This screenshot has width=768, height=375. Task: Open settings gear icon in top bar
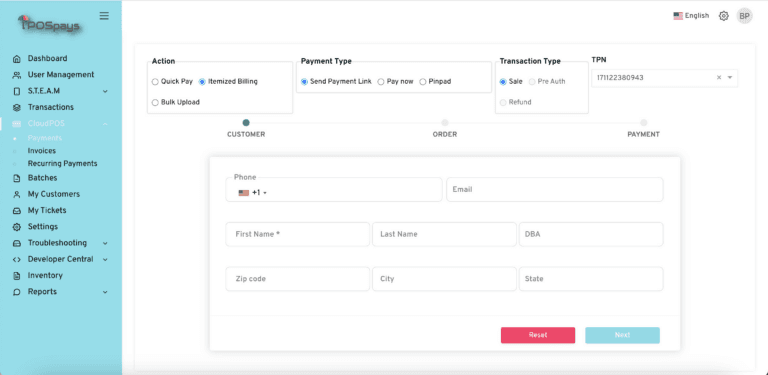point(723,16)
